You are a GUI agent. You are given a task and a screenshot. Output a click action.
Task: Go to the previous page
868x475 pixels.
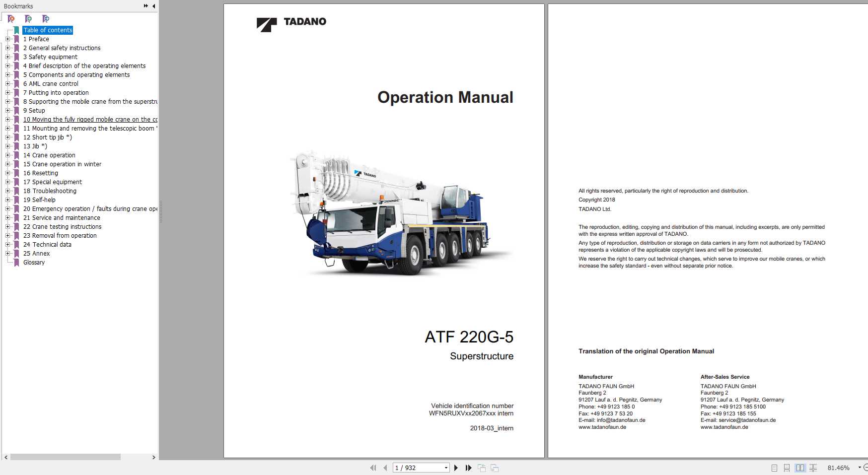pos(385,468)
